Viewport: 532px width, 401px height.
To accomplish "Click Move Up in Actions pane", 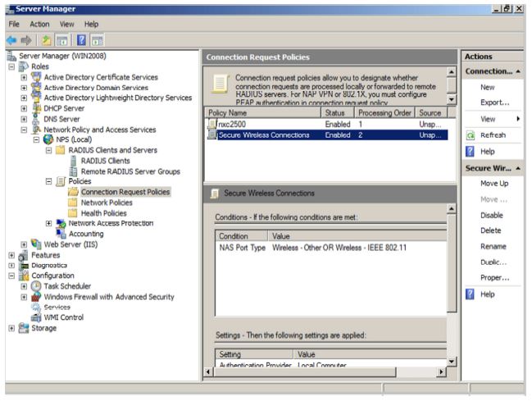I will coord(495,183).
